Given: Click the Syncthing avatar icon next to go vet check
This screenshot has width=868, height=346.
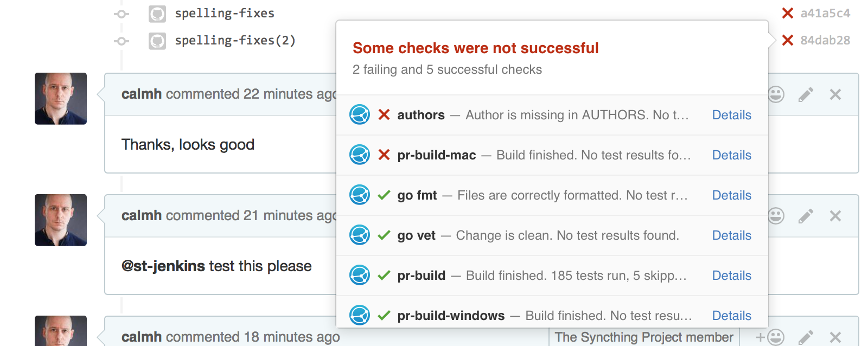Looking at the screenshot, I should pyautogui.click(x=359, y=235).
